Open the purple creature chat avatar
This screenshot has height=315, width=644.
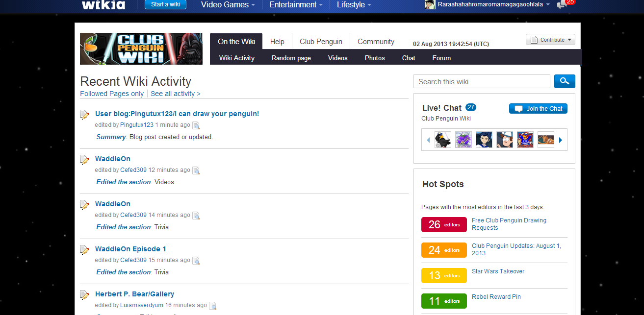[x=464, y=140]
